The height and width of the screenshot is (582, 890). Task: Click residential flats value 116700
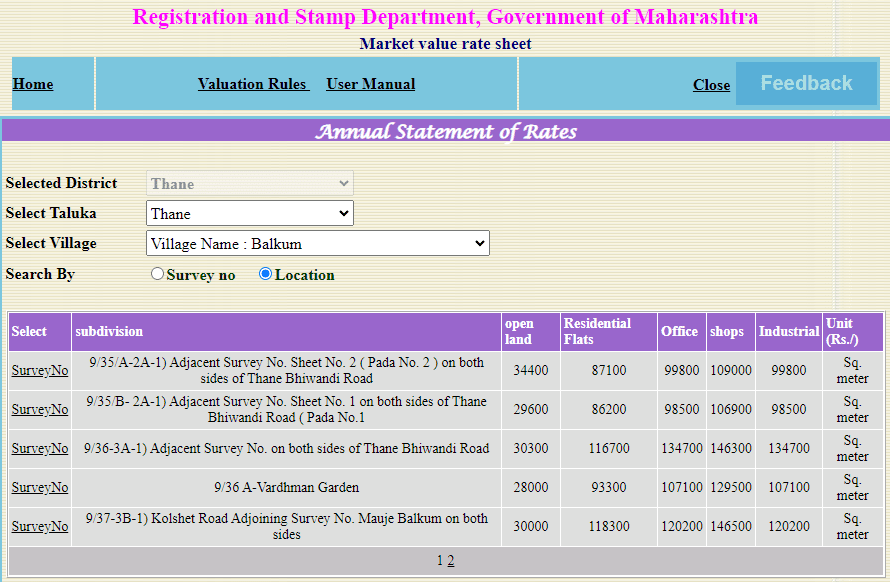point(608,449)
